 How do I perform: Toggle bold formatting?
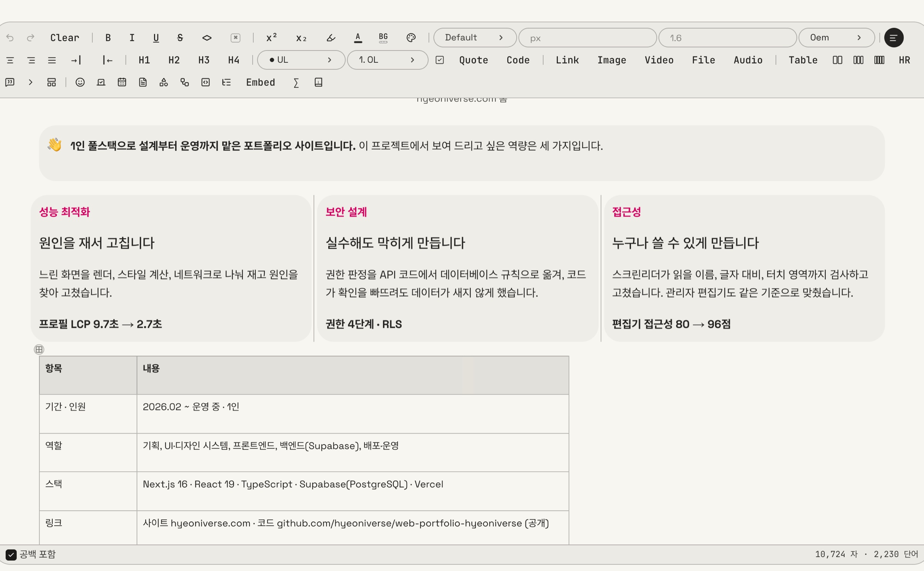(x=108, y=38)
